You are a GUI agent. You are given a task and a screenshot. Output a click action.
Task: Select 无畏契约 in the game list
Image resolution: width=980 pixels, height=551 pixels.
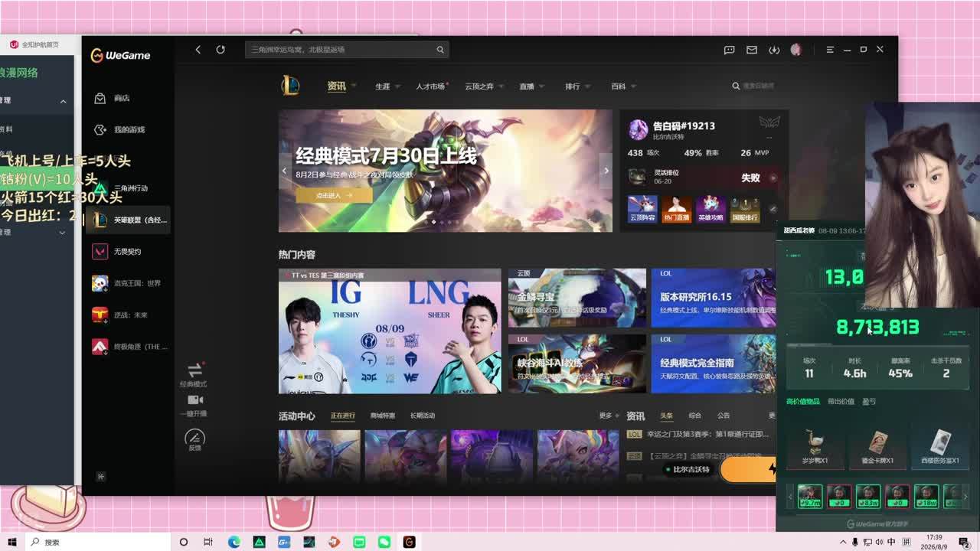coord(127,251)
